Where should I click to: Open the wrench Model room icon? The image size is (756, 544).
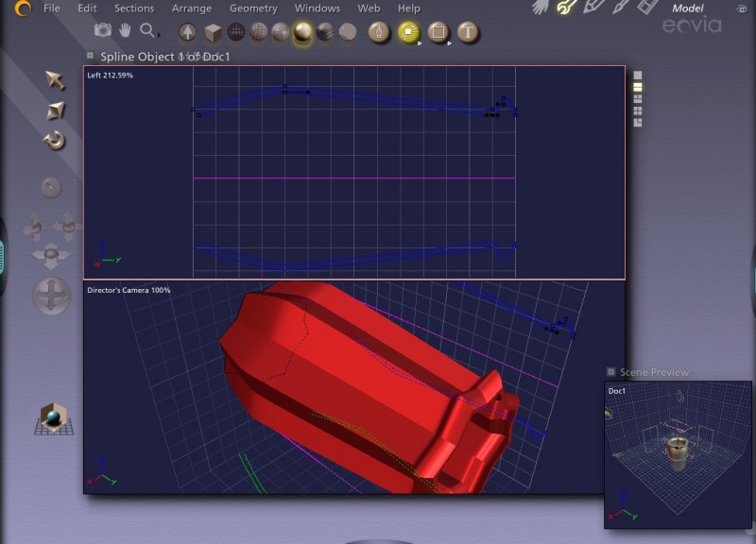click(566, 8)
